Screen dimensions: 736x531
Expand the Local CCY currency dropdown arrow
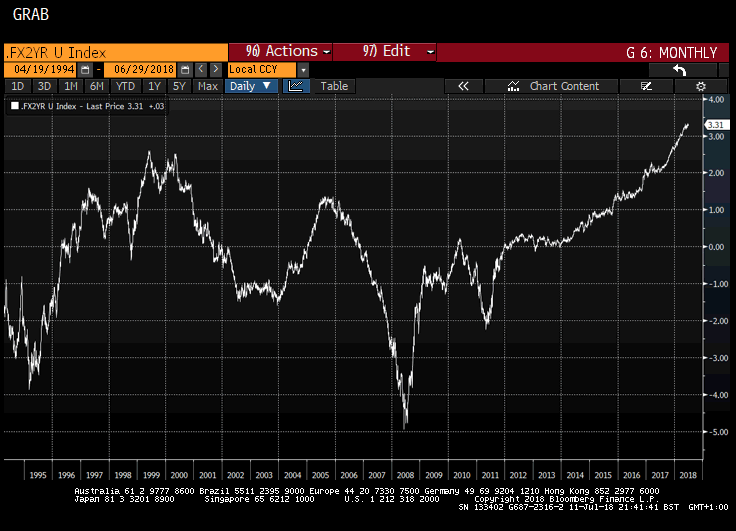(x=303, y=70)
